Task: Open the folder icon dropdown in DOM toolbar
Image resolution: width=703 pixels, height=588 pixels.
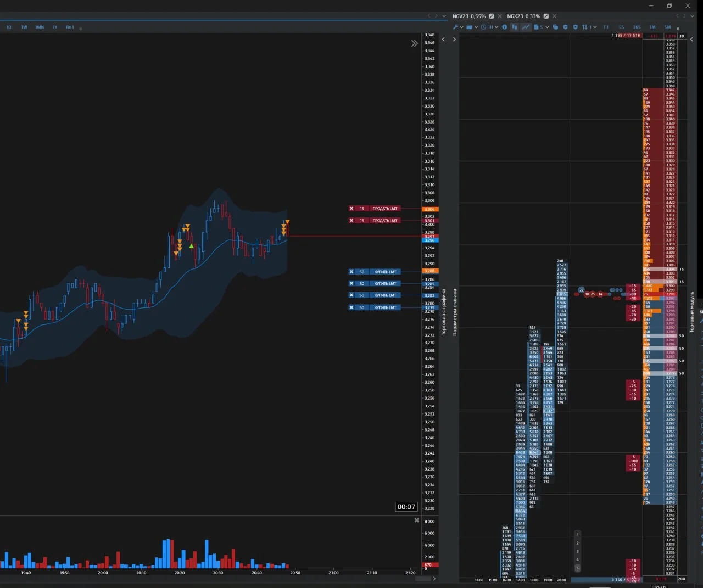Action: [472, 27]
